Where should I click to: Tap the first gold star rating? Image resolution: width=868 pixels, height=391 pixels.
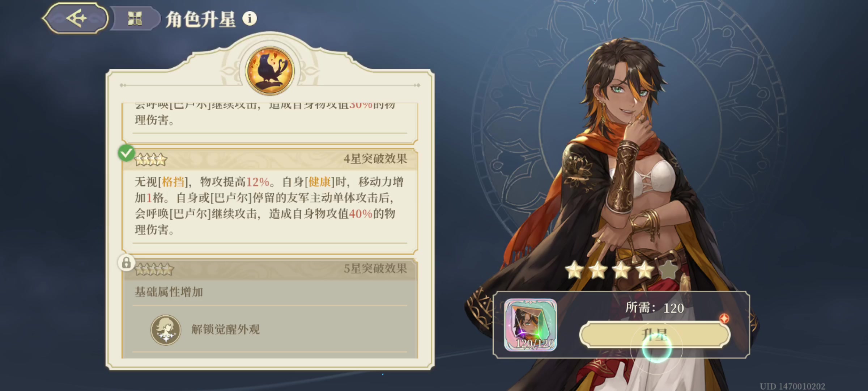tap(575, 270)
